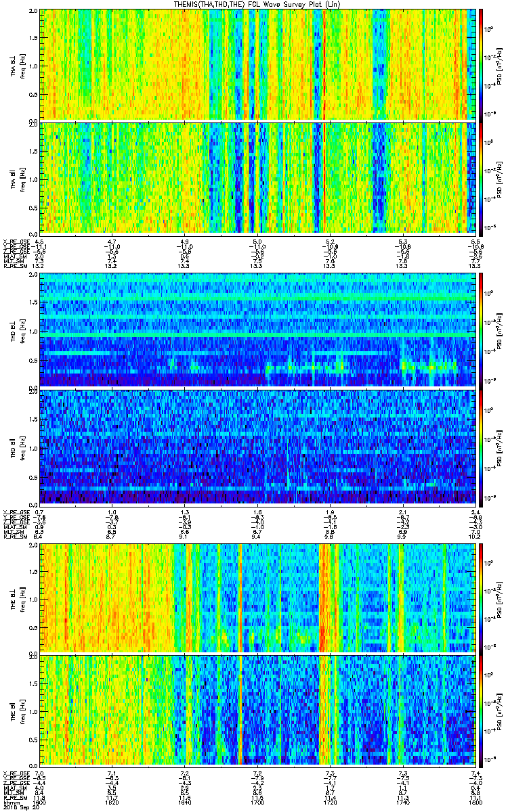Screen dimensions: 508x812
Task: Click the THE Bll freq [Hz] axis label
Action: (22, 711)
